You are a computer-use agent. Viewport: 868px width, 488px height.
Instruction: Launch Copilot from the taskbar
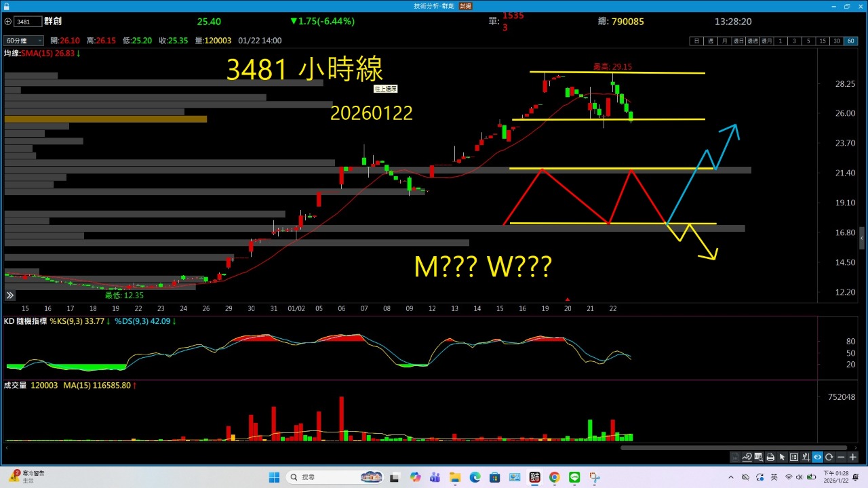point(415,477)
